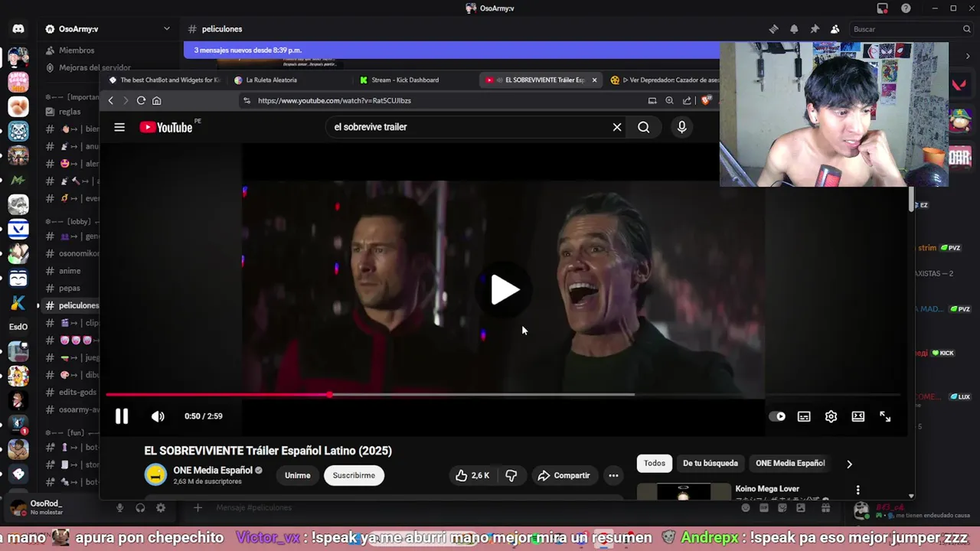This screenshot has width=980, height=551.
Task: Show more filter chips with right arrow
Action: [849, 464]
